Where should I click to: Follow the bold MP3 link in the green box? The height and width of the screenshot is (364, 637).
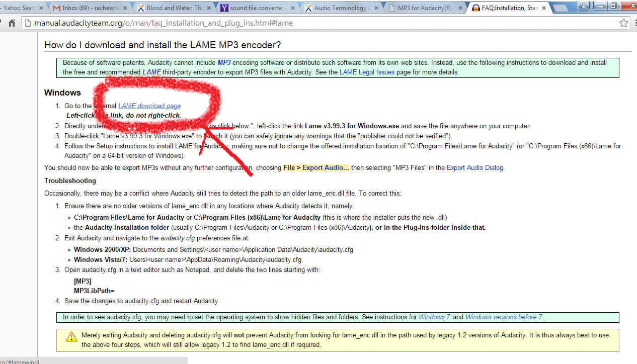[x=224, y=63]
